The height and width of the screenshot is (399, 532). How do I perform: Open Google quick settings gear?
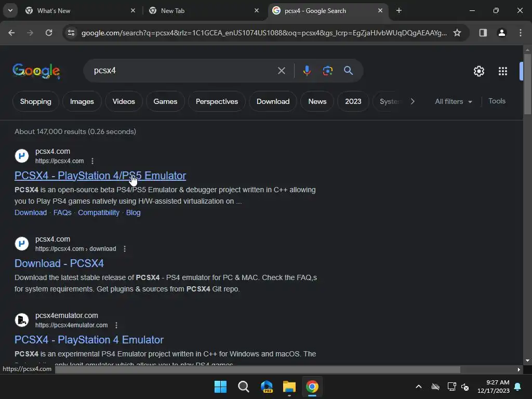[478, 71]
